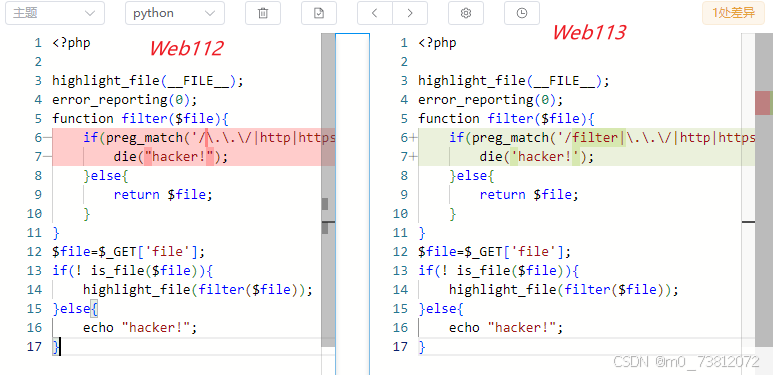773x375 pixels.
Task: Go to next difference arrow
Action: [410, 13]
